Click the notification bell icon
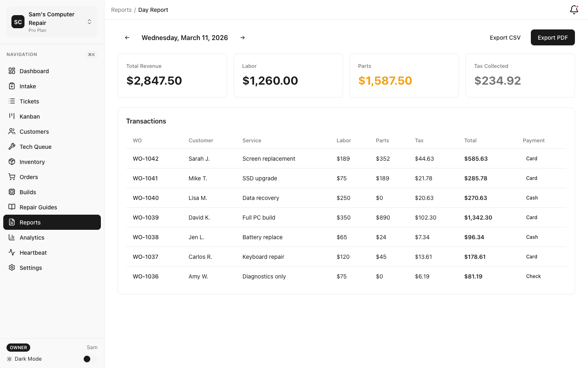Image resolution: width=588 pixels, height=368 pixels. point(574,9)
